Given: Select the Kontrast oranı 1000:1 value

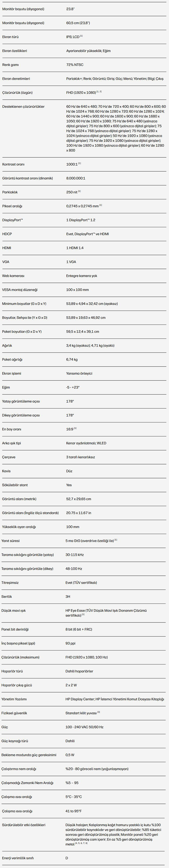Looking at the screenshot, I should coord(72,164).
